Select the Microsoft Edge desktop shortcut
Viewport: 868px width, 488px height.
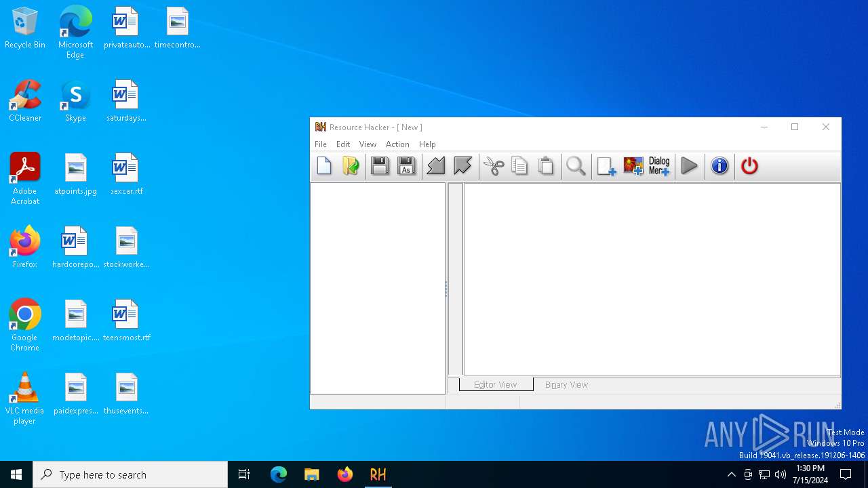[x=75, y=33]
